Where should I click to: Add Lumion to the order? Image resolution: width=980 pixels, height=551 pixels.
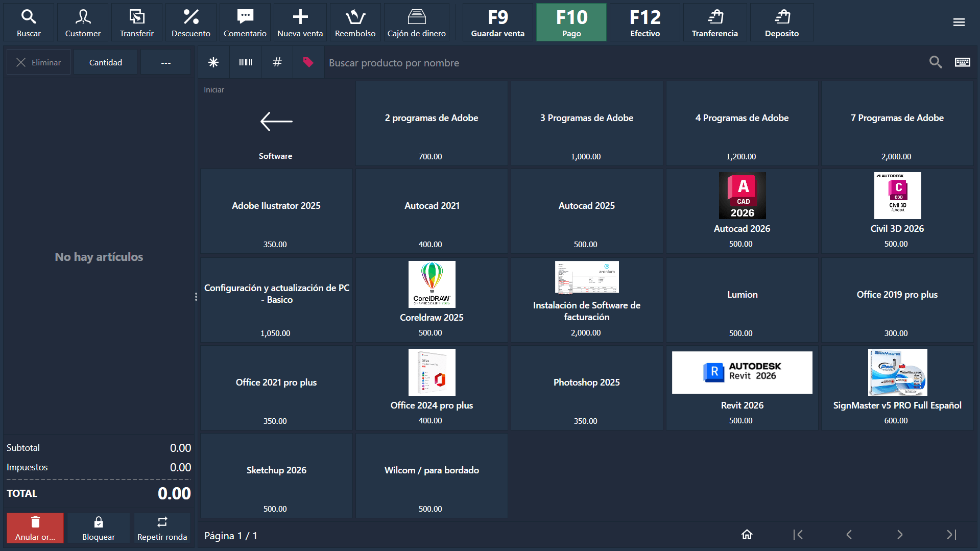[742, 300]
